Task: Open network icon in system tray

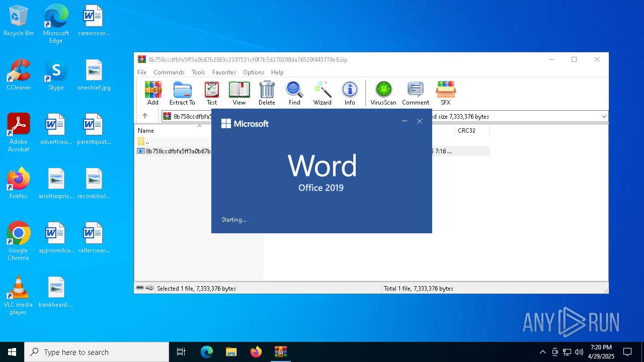Action: pos(567,352)
